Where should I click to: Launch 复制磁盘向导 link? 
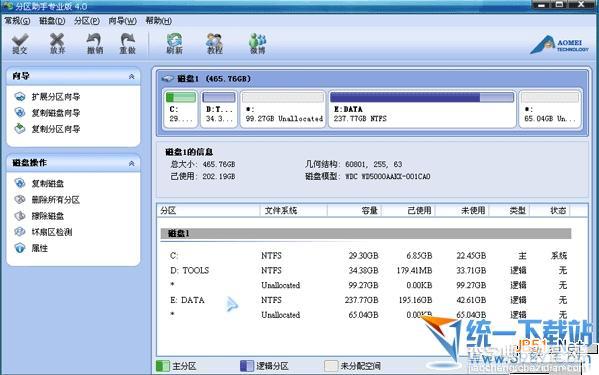pyautogui.click(x=56, y=113)
